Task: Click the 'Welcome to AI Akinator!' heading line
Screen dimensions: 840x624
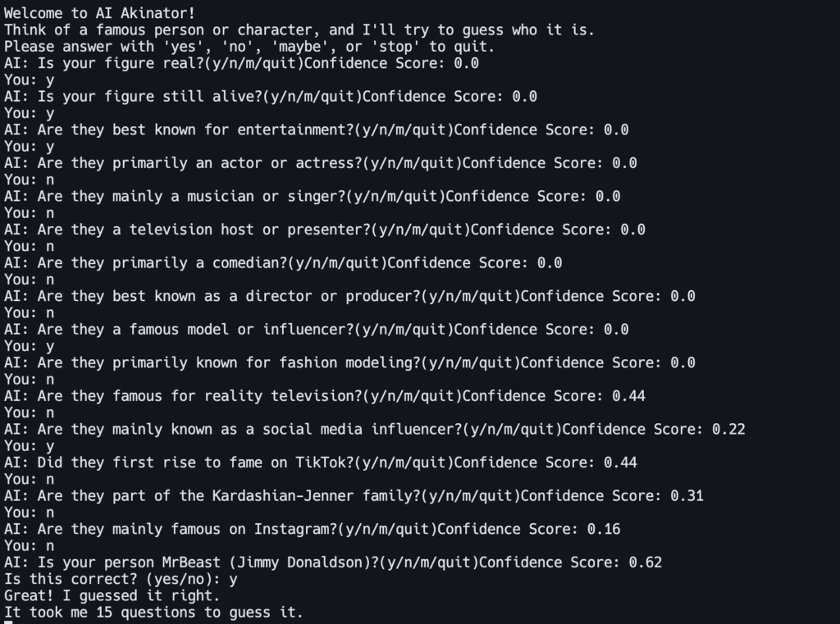Action: pos(100,13)
